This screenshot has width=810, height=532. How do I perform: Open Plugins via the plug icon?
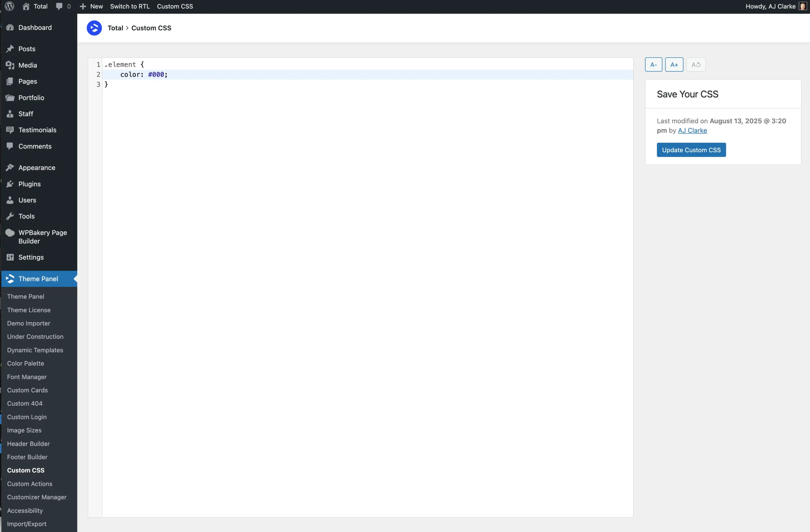[x=10, y=184]
